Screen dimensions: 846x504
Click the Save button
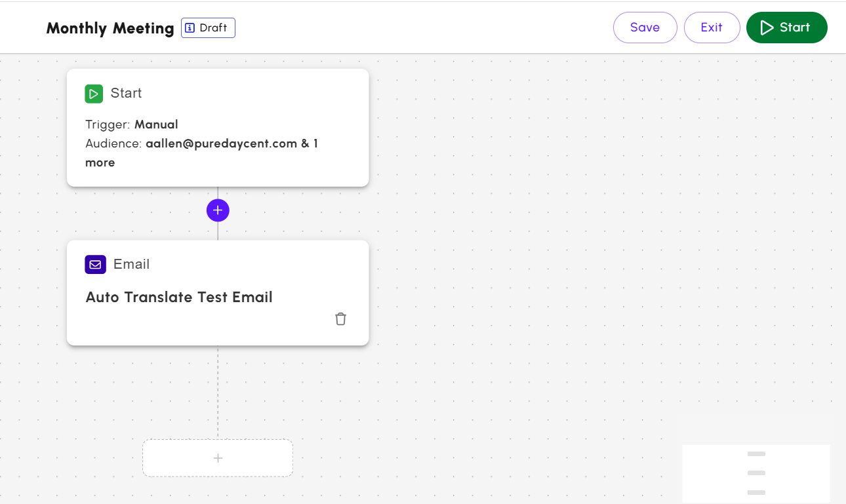(645, 28)
